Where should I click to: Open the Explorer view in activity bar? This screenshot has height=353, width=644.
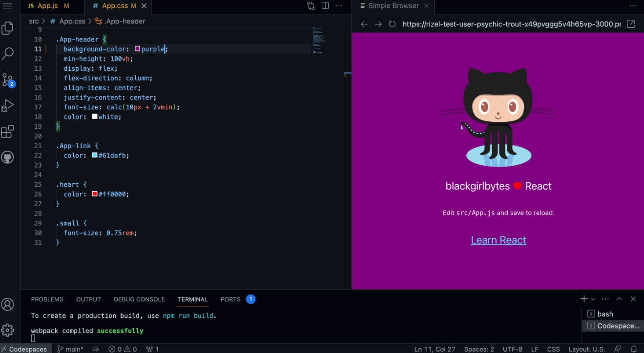(8, 28)
